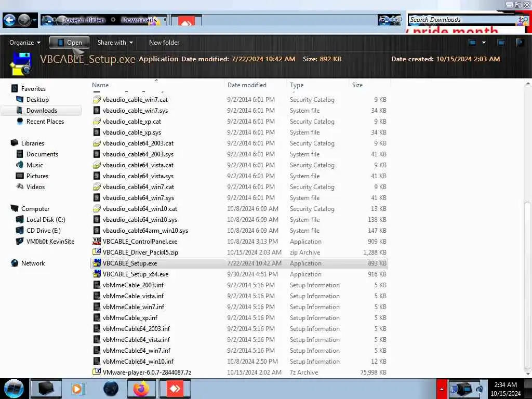Click the VBCABLE_ControlPanel.exe application icon
The height and width of the screenshot is (399, 532).
coord(97,241)
